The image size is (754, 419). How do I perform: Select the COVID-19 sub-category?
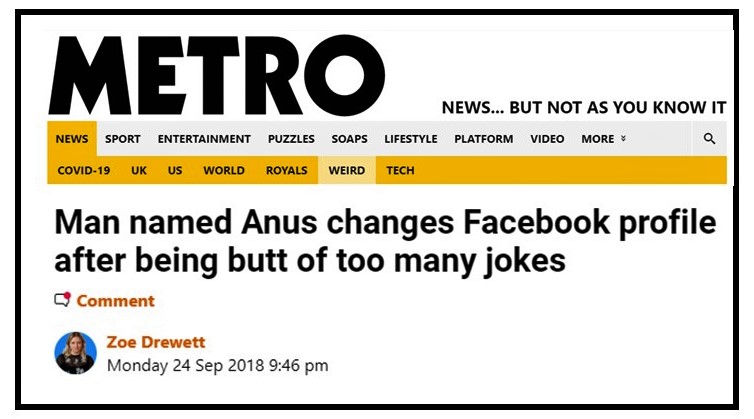[84, 170]
